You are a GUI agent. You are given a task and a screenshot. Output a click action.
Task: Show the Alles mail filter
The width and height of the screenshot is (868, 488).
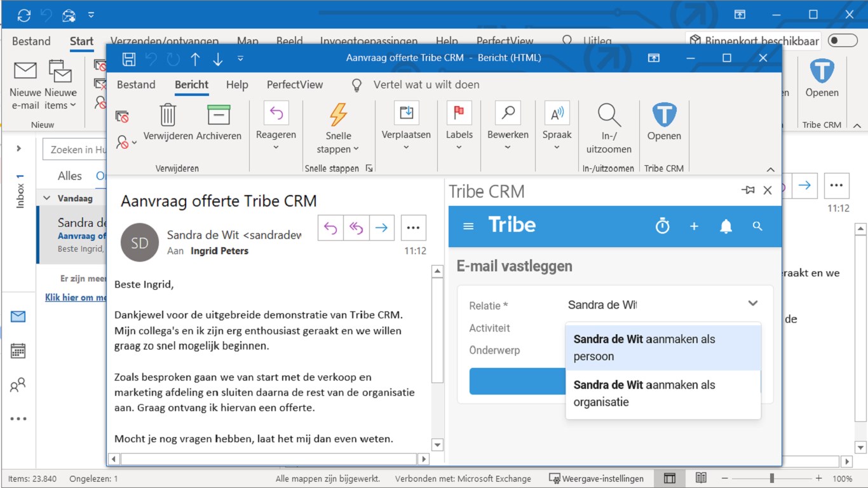pos(70,176)
